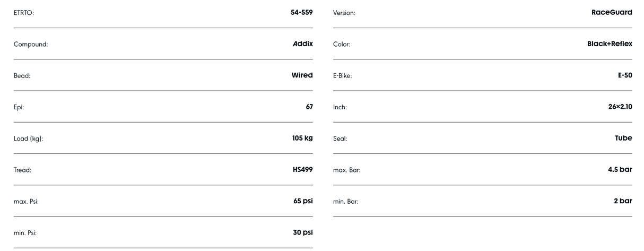This screenshot has width=644, height=251.
Task: Click the RaceGuard version value
Action: coord(612,12)
